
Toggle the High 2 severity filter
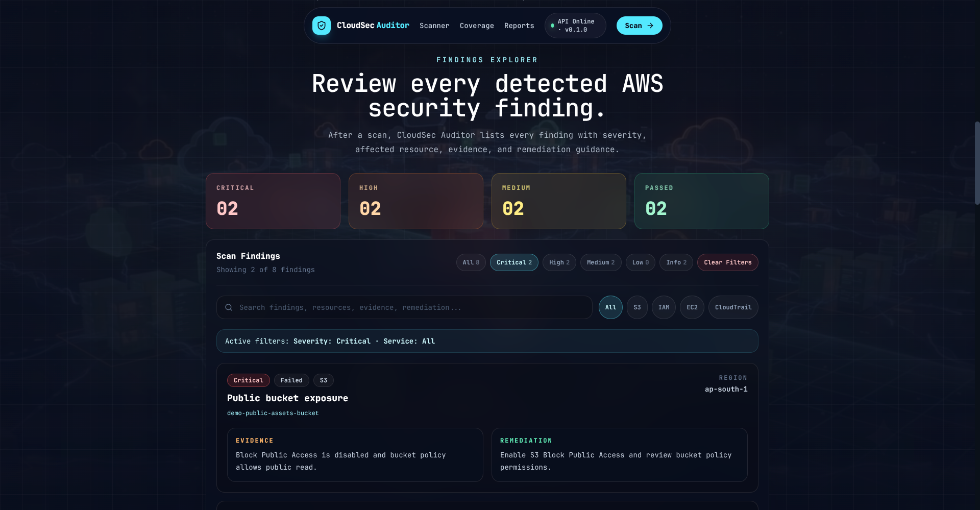tap(559, 262)
